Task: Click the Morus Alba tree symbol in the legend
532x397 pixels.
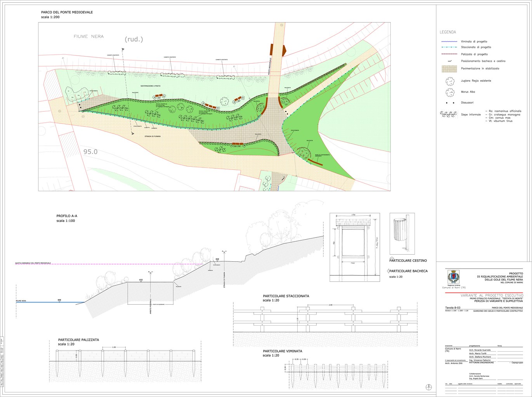Action: tap(450, 92)
